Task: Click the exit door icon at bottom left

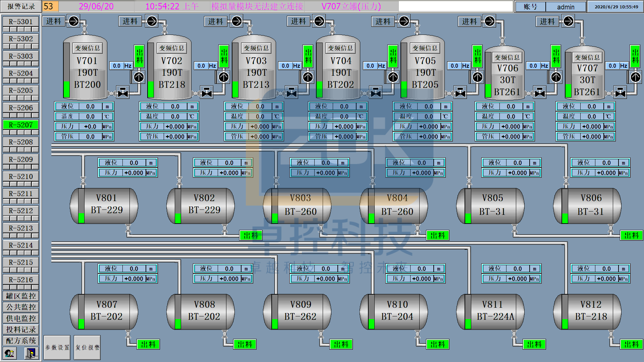Action: coord(31,353)
